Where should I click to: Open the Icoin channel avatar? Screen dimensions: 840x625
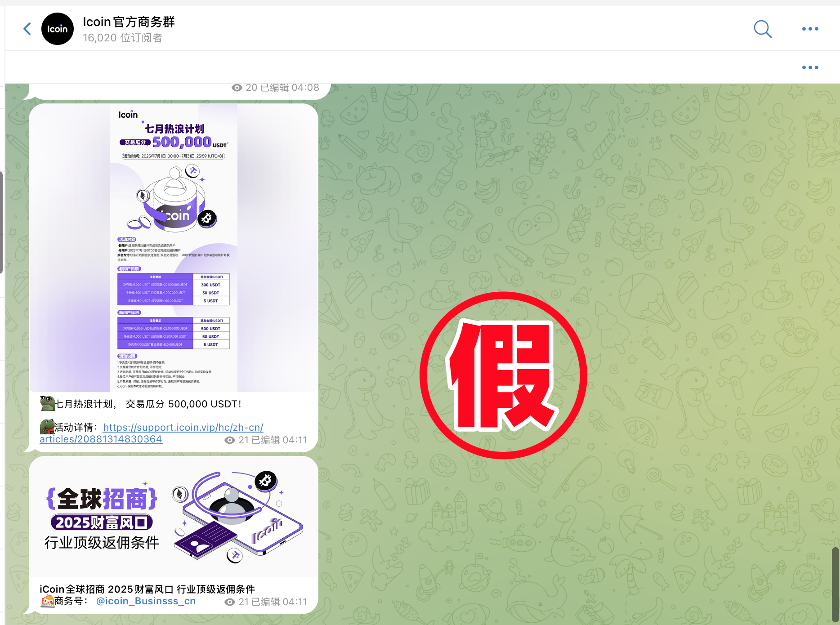click(x=58, y=29)
